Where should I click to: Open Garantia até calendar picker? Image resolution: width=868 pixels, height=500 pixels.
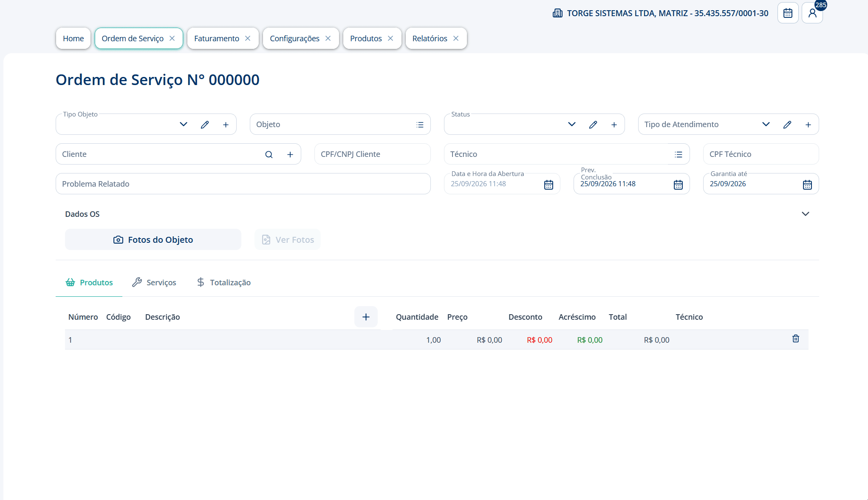tap(807, 185)
